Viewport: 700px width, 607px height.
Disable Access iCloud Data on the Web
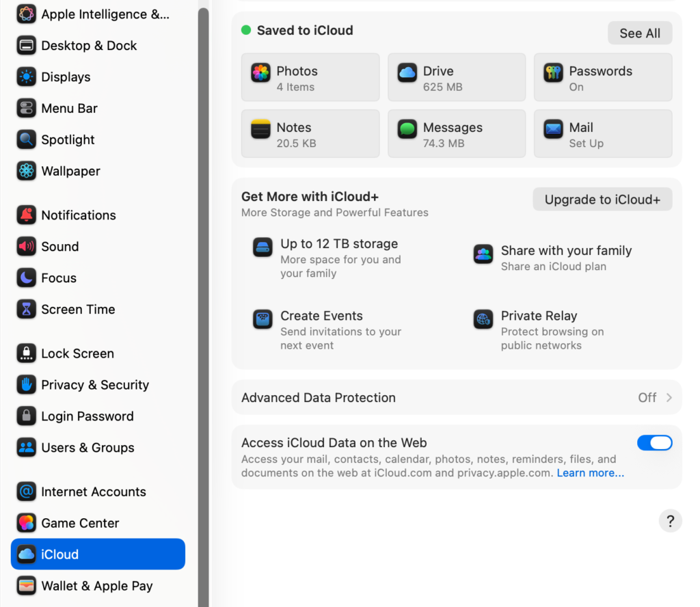(x=654, y=442)
